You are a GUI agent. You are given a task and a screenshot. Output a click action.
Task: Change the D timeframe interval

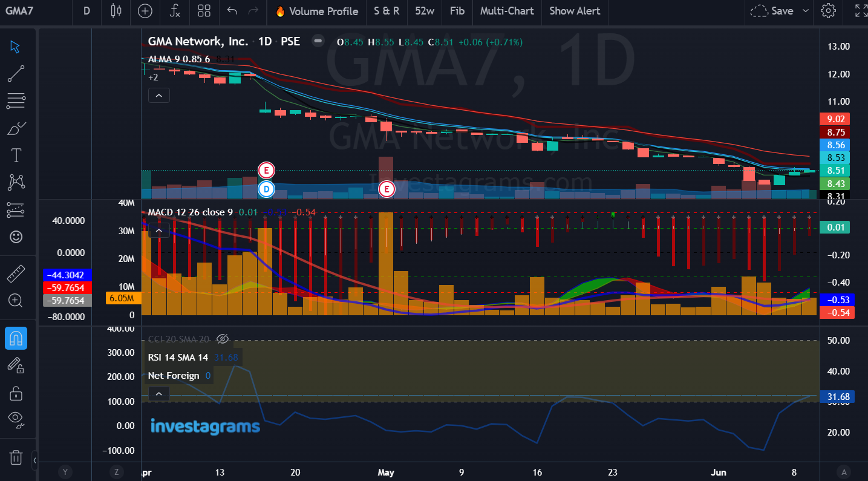pos(86,11)
